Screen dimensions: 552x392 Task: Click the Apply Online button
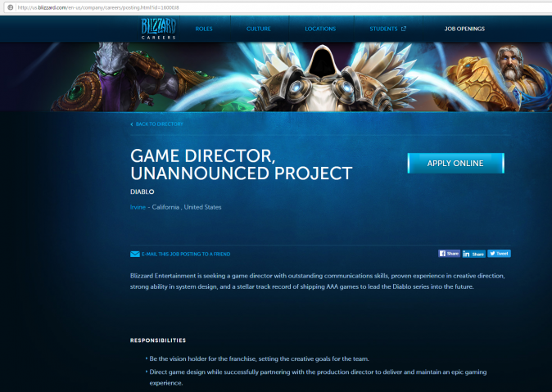[455, 164]
